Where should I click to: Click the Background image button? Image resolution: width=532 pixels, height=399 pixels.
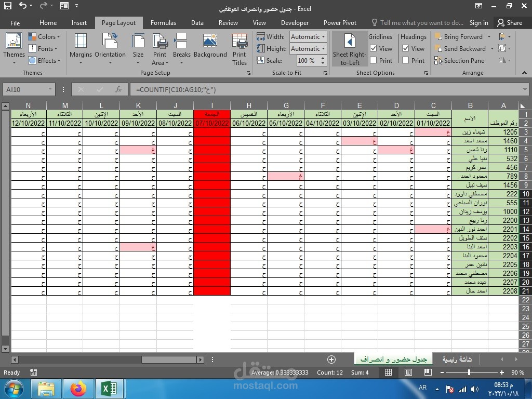210,46
